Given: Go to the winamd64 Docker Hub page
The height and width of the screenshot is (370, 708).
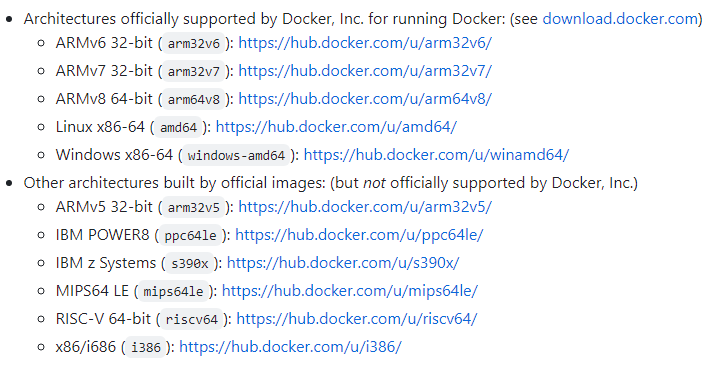Looking at the screenshot, I should click(436, 155).
